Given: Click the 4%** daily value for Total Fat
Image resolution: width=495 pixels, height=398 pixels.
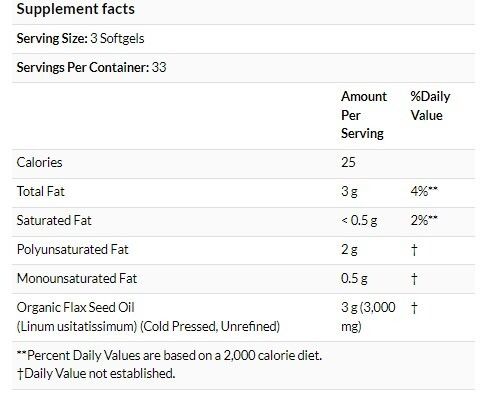Looking at the screenshot, I should [424, 191].
